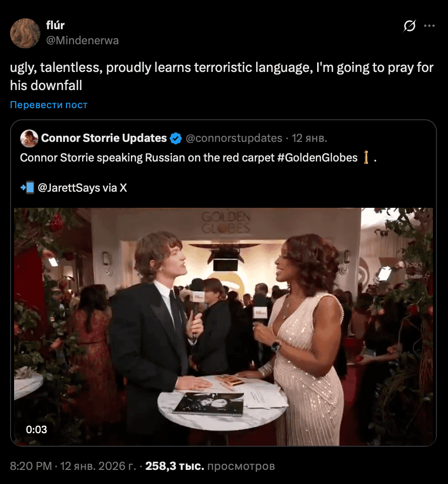Open the three-dot more options menu
This screenshot has width=448, height=484.
click(x=429, y=26)
